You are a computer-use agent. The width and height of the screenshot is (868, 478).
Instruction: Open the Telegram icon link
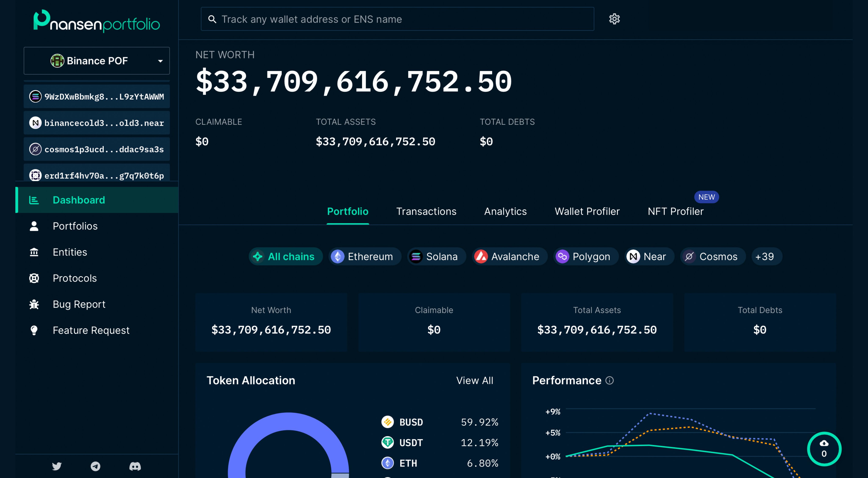95,466
